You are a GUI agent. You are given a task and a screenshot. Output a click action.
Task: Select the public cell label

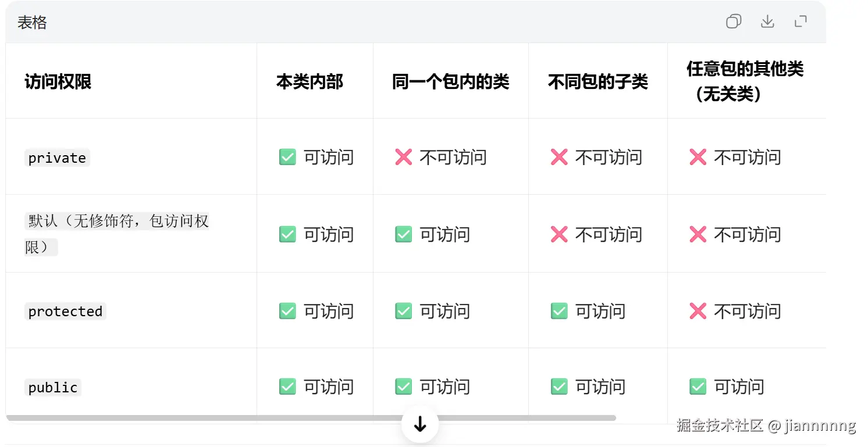[52, 387]
